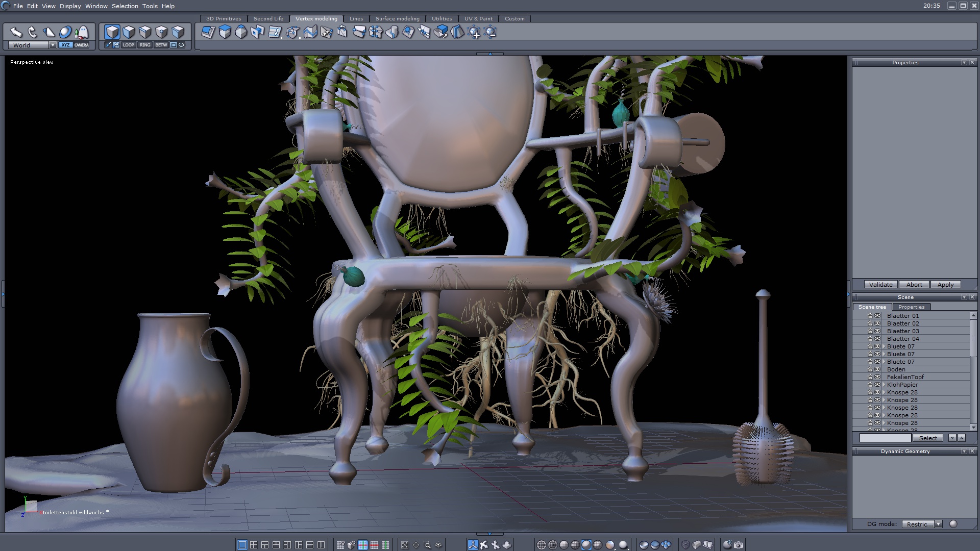Open the Surface modeling tab
The width and height of the screenshot is (980, 551).
click(397, 19)
